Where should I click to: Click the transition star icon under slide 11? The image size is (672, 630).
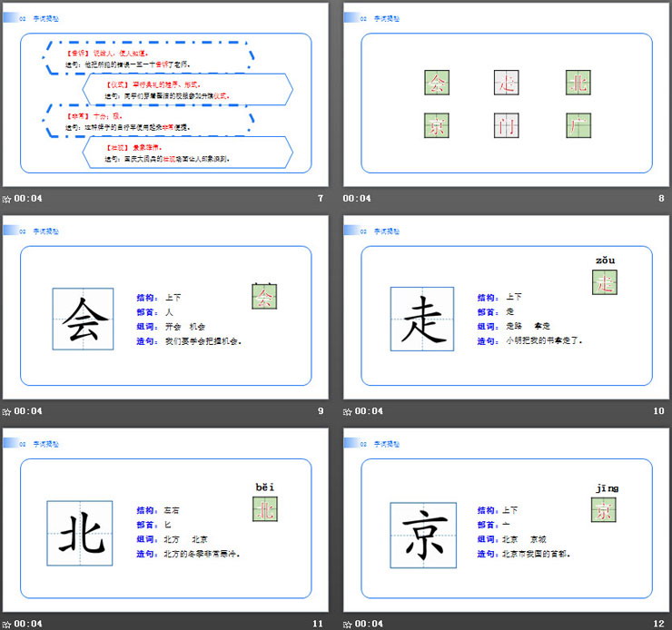click(7, 624)
